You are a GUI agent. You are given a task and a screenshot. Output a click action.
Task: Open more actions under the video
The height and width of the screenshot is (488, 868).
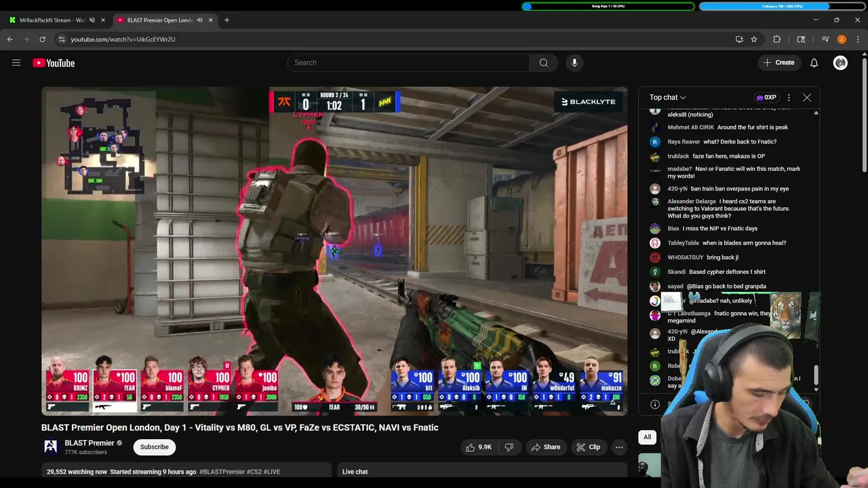point(619,447)
